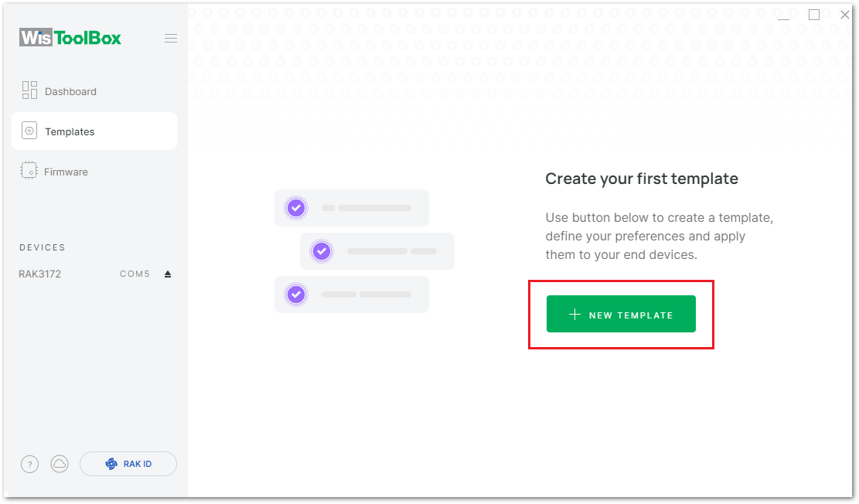Click the WisToolBox logo
This screenshot has height=504, width=859.
pyautogui.click(x=70, y=38)
